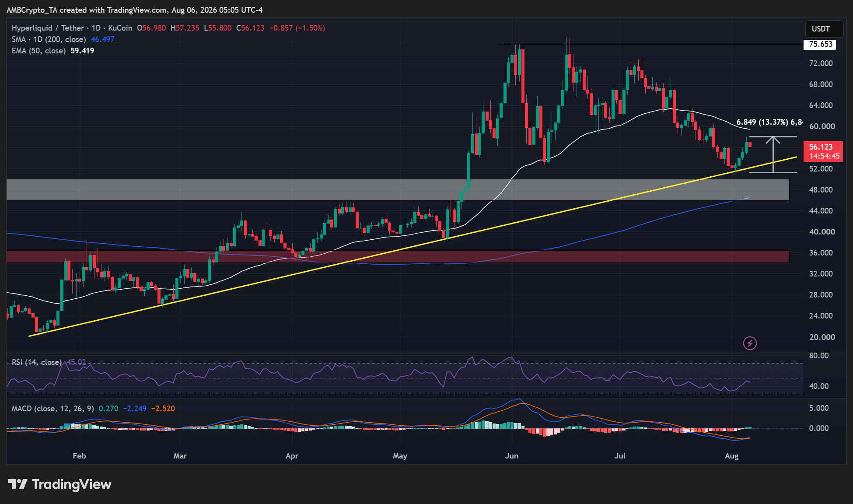853x504 pixels.
Task: Click the MACD 0.000 axis label
Action: click(819, 428)
